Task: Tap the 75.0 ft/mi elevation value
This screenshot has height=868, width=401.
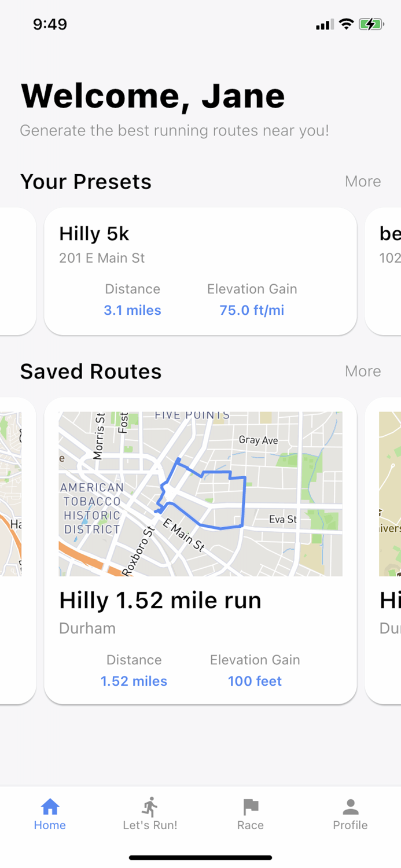Action: click(x=252, y=310)
